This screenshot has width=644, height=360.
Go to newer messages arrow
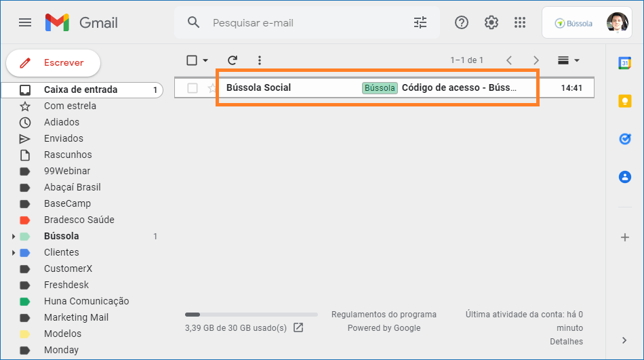(509, 60)
